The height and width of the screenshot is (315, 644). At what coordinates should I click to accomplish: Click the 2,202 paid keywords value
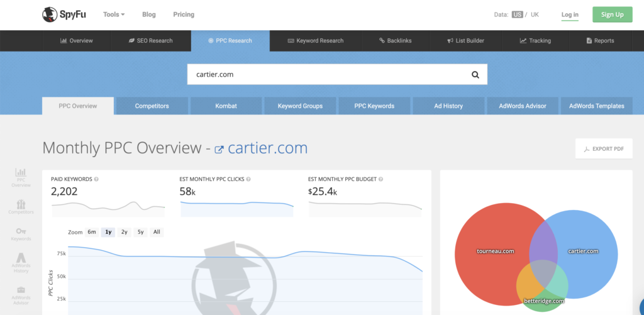(64, 191)
